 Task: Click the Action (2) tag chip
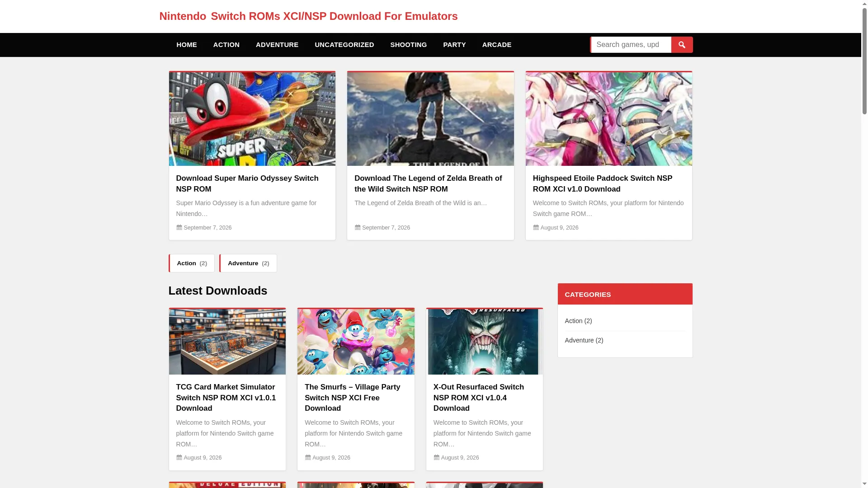click(192, 263)
